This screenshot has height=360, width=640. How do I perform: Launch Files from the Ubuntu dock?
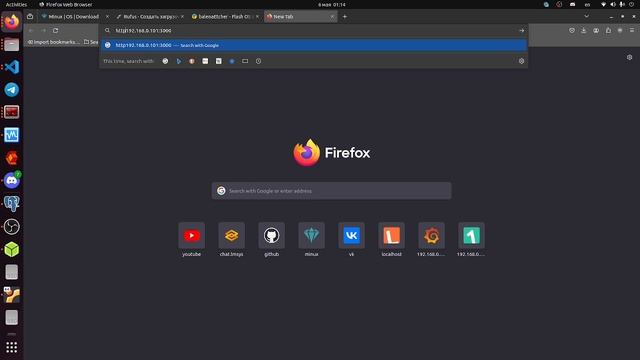pyautogui.click(x=11, y=44)
